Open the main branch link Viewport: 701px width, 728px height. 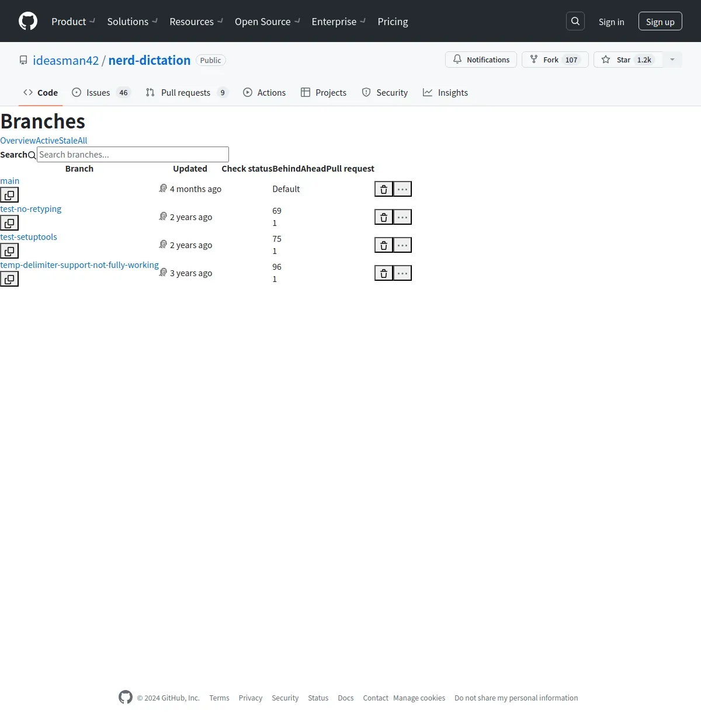pos(10,181)
